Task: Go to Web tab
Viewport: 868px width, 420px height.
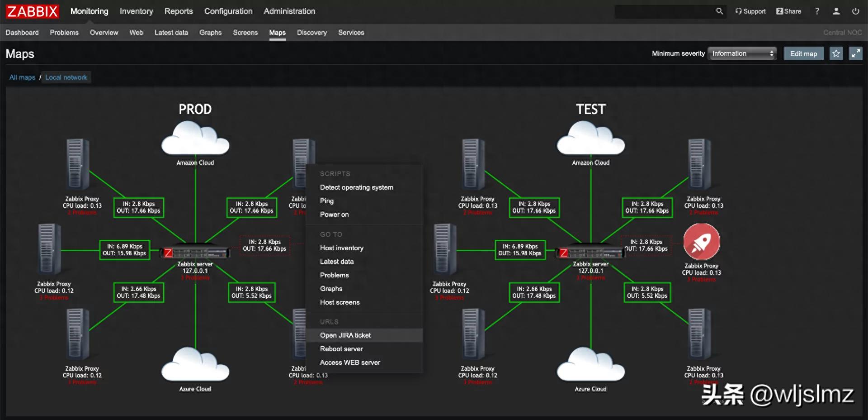Action: (136, 33)
